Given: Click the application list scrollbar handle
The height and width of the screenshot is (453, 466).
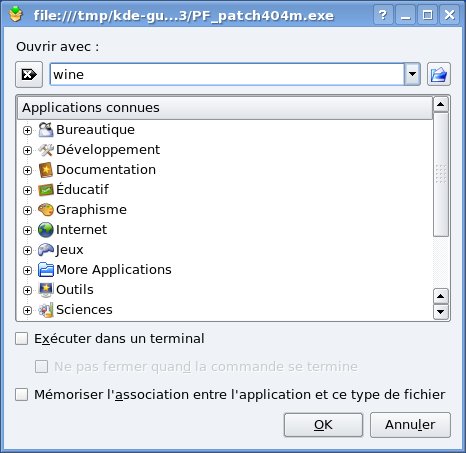Looking at the screenshot, I should click(441, 174).
